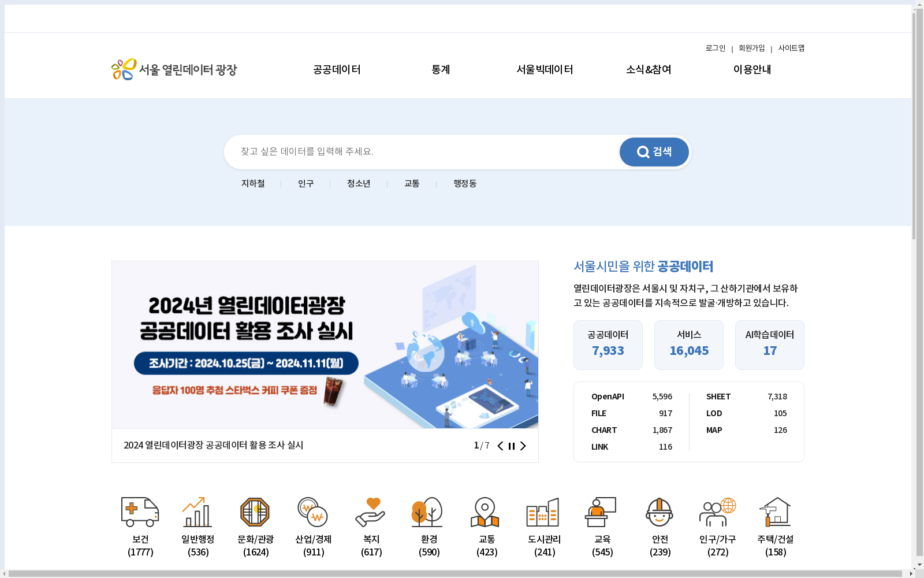The image size is (924, 578).
Task: Pause the banner slideshow
Action: pos(512,446)
